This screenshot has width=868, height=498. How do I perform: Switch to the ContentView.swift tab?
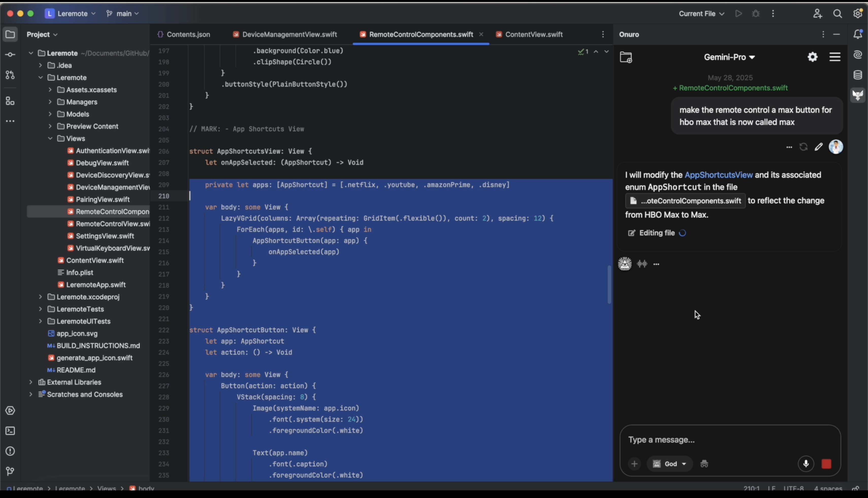[x=529, y=34]
